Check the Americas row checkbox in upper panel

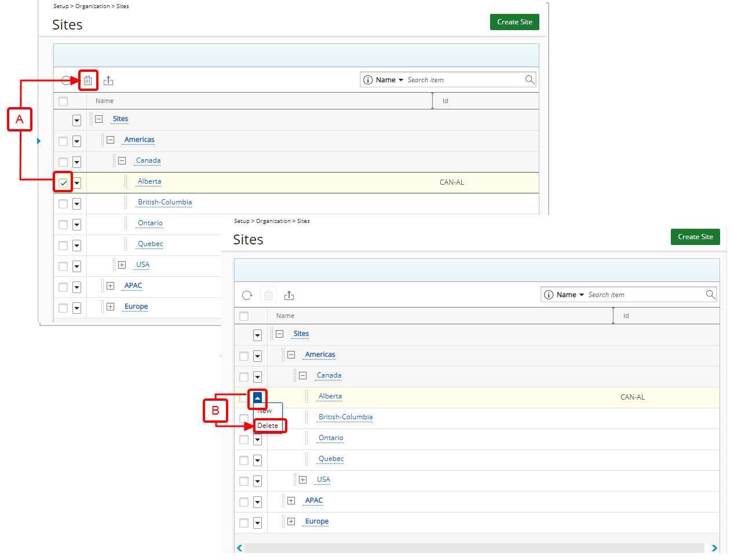click(x=63, y=141)
